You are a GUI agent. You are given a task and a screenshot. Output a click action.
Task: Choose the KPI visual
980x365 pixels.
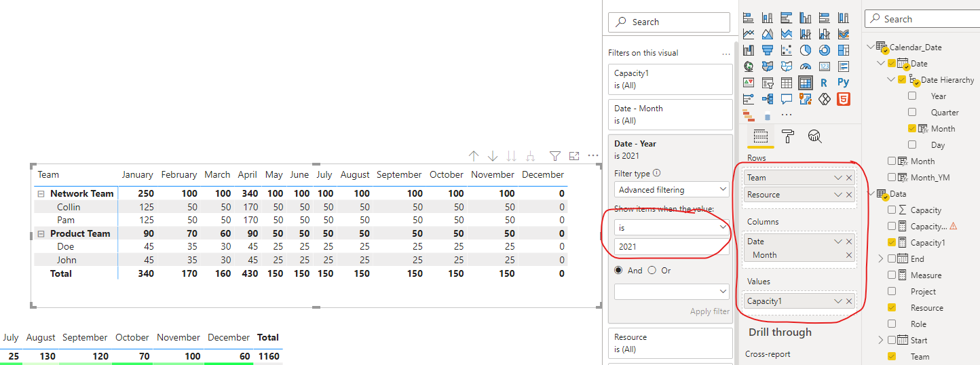click(x=749, y=83)
